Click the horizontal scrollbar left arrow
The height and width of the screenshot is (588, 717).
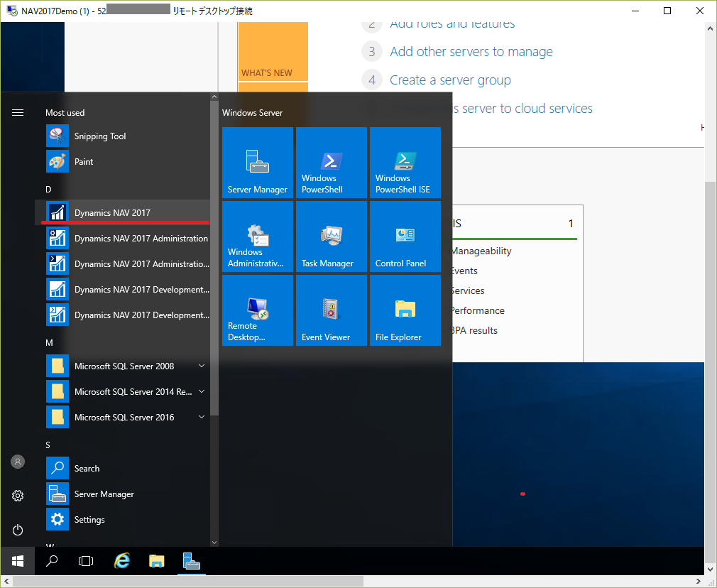point(6,581)
